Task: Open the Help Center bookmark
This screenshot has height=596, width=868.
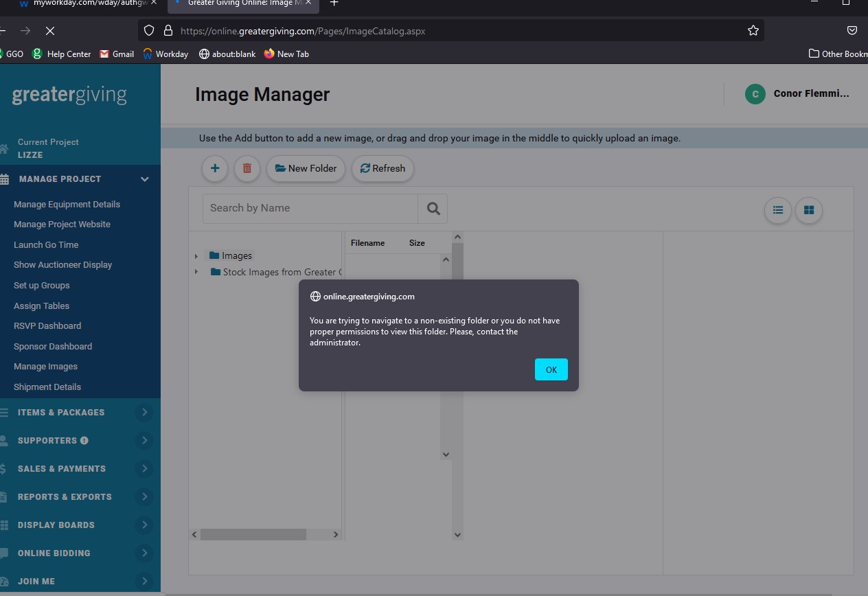Action: click(x=61, y=54)
